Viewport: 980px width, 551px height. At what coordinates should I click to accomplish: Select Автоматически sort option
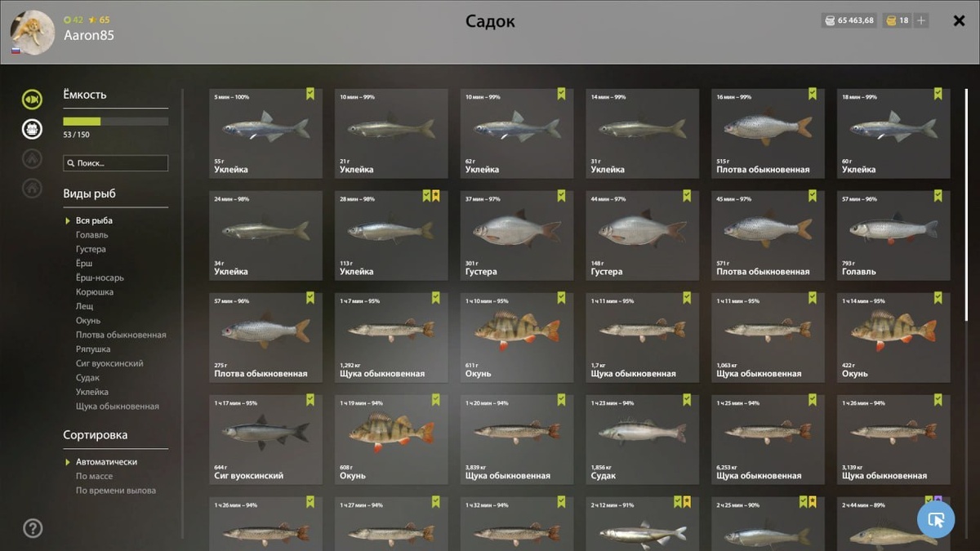106,462
